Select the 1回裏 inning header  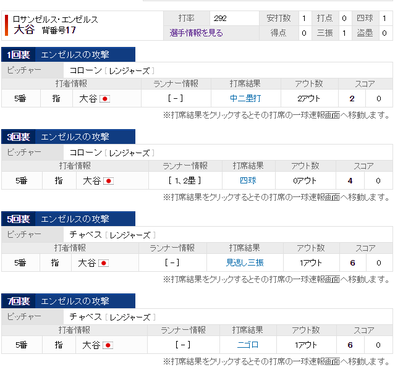pos(68,55)
